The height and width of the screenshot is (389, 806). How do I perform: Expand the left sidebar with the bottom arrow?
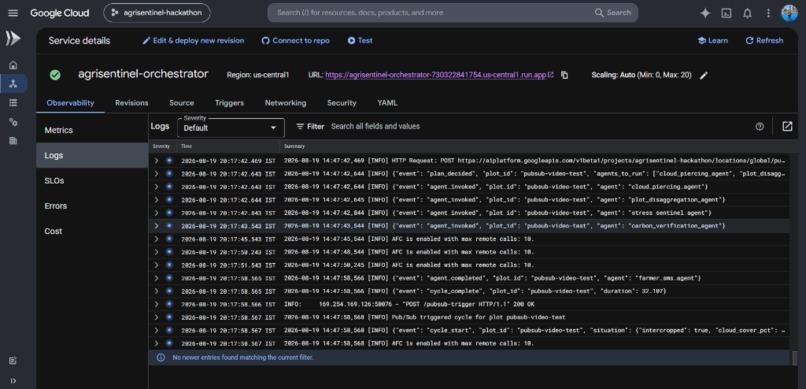(13, 381)
